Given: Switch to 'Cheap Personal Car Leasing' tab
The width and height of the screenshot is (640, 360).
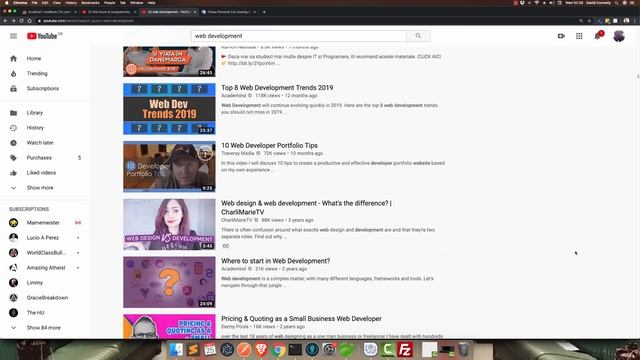Looking at the screenshot, I should [x=229, y=12].
